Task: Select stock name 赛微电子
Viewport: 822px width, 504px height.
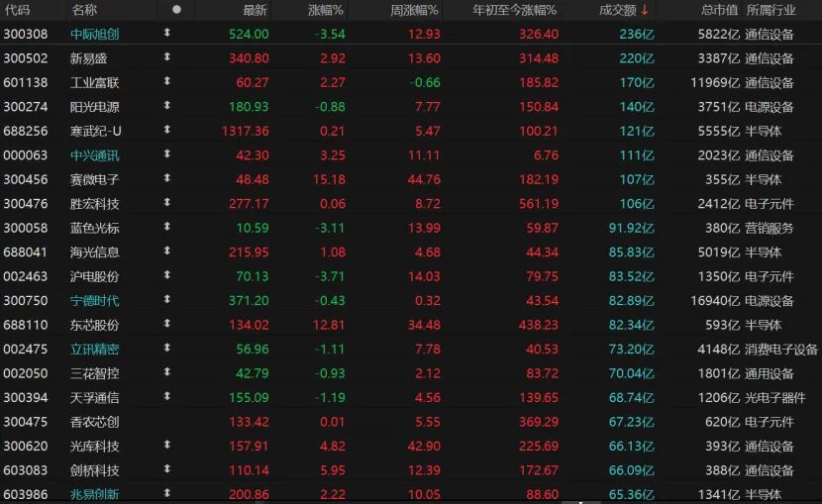Action: (x=95, y=179)
